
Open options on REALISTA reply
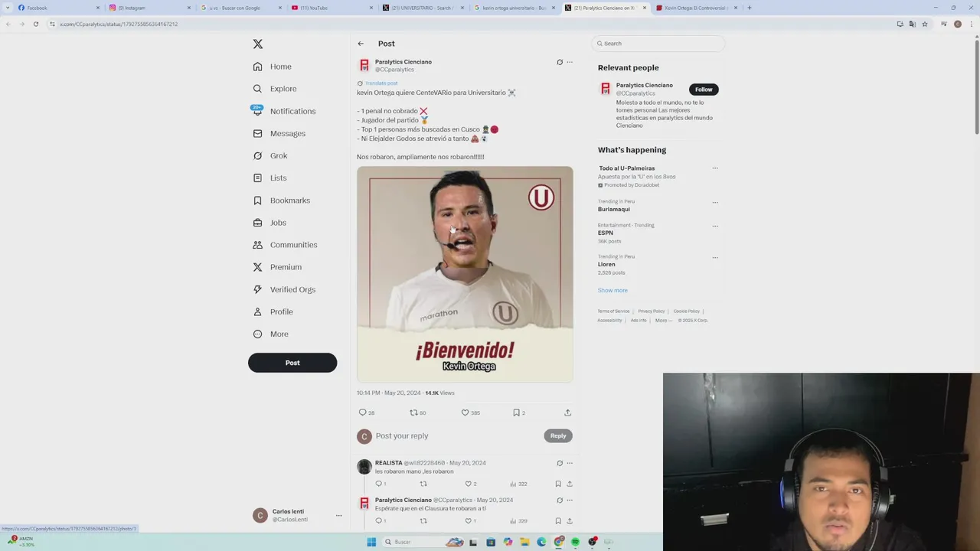click(x=570, y=463)
